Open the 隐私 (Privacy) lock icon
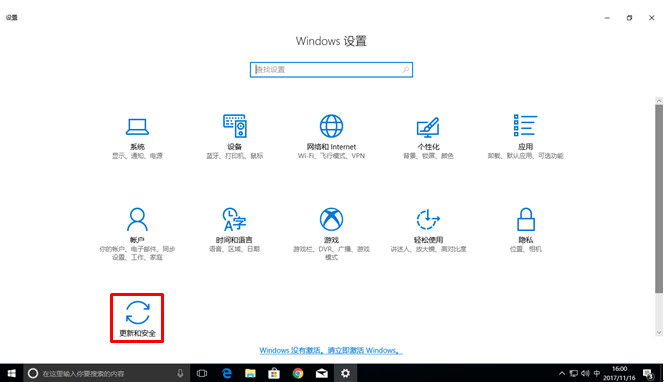The image size is (664, 382). point(526,219)
